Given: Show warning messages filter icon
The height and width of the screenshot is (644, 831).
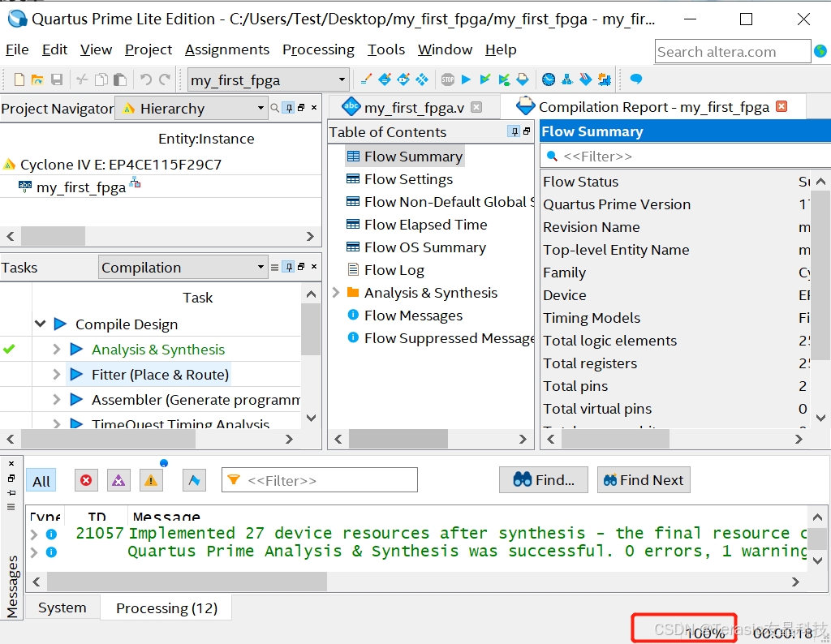Looking at the screenshot, I should (x=151, y=480).
